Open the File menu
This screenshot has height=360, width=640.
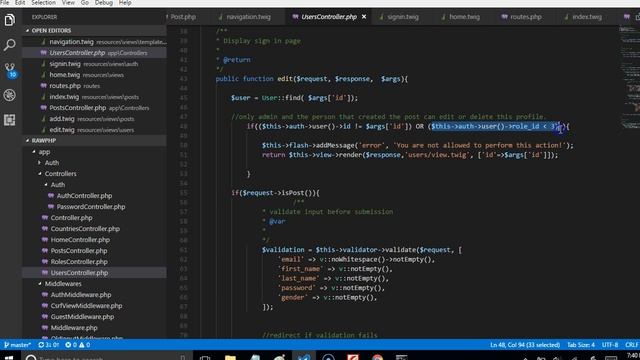coord(5,3)
